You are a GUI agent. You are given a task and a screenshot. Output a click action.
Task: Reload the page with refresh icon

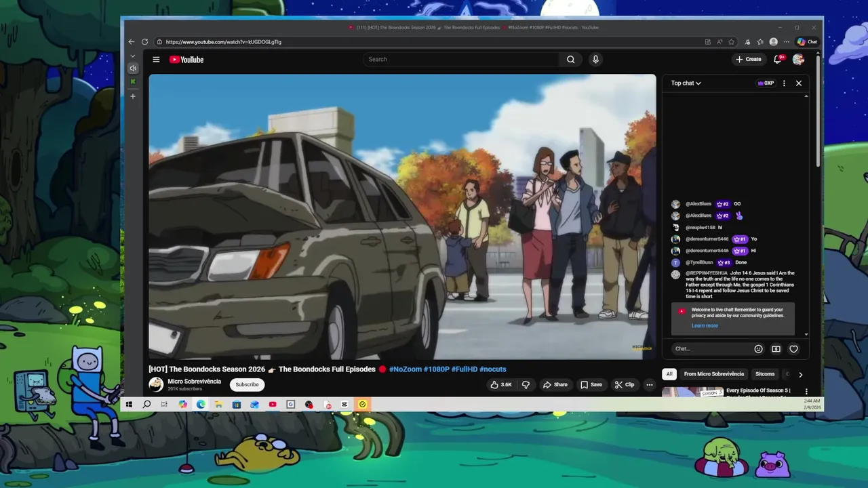click(144, 41)
